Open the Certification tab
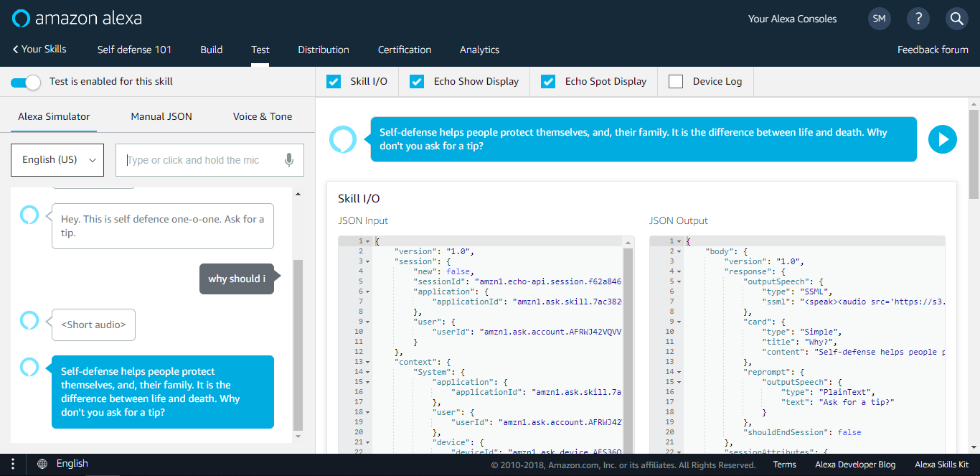The image size is (980, 476). (x=405, y=50)
